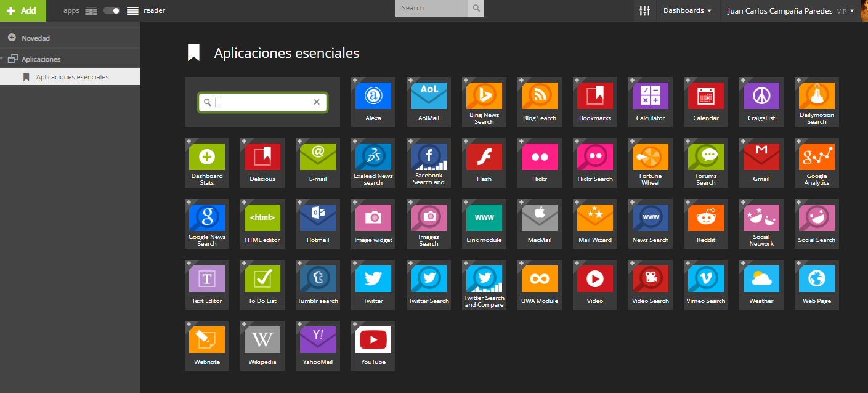
Task: Choose the Dailymotion Search app
Action: click(817, 102)
